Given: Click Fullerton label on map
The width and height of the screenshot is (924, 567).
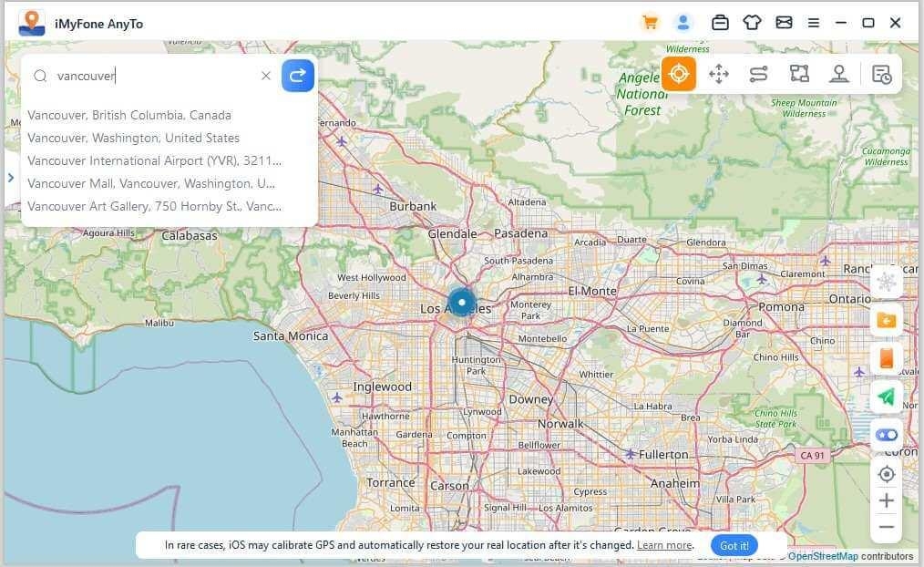Looking at the screenshot, I should tap(663, 455).
